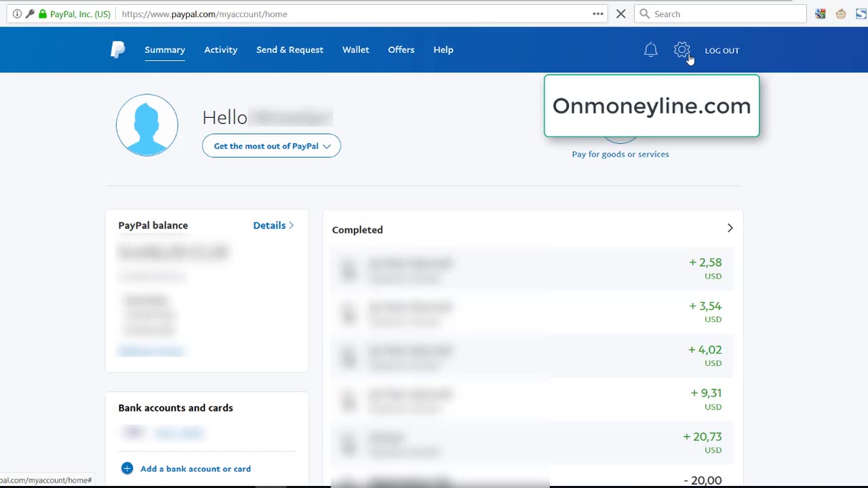Expand Completed transactions with the arrow
868x488 pixels.
(x=730, y=228)
